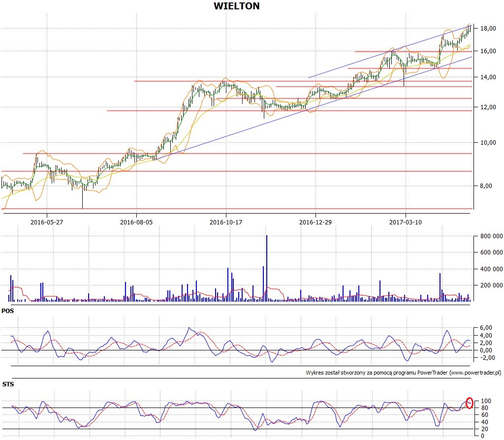
Task: Click the 2017-03-10 date label
Action: pos(406,222)
